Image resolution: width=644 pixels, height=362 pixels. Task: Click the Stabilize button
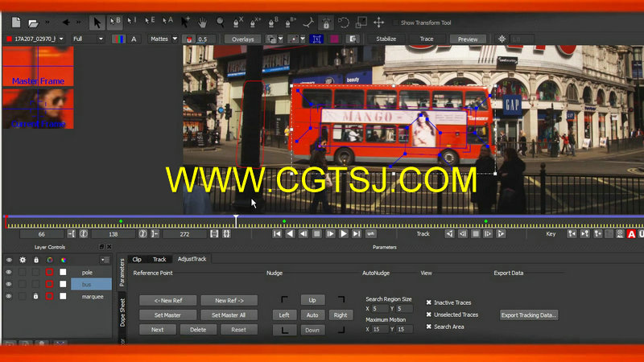click(386, 39)
